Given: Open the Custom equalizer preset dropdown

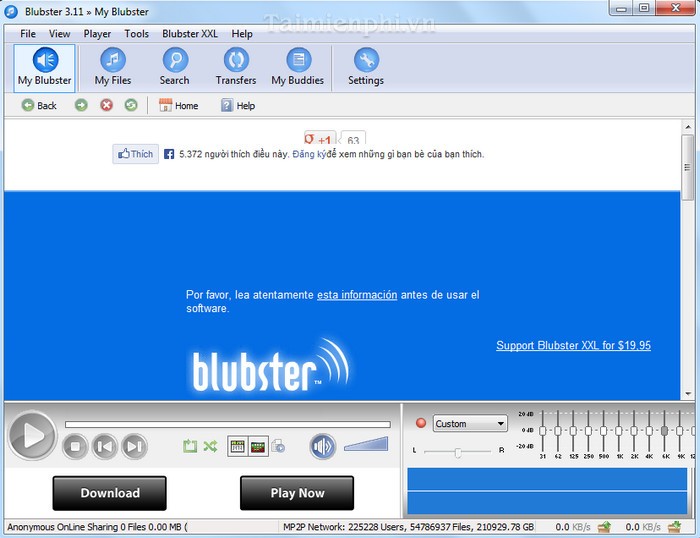Looking at the screenshot, I should tap(470, 423).
